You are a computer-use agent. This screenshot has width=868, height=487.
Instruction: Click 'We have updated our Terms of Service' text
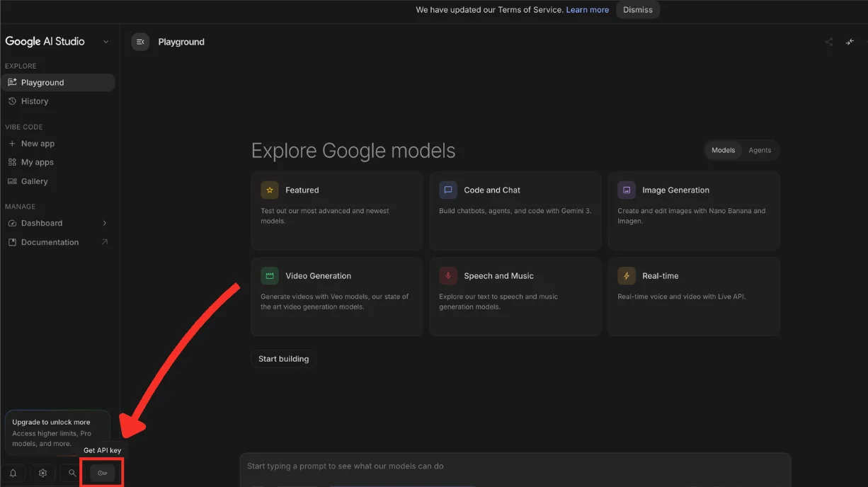click(489, 10)
